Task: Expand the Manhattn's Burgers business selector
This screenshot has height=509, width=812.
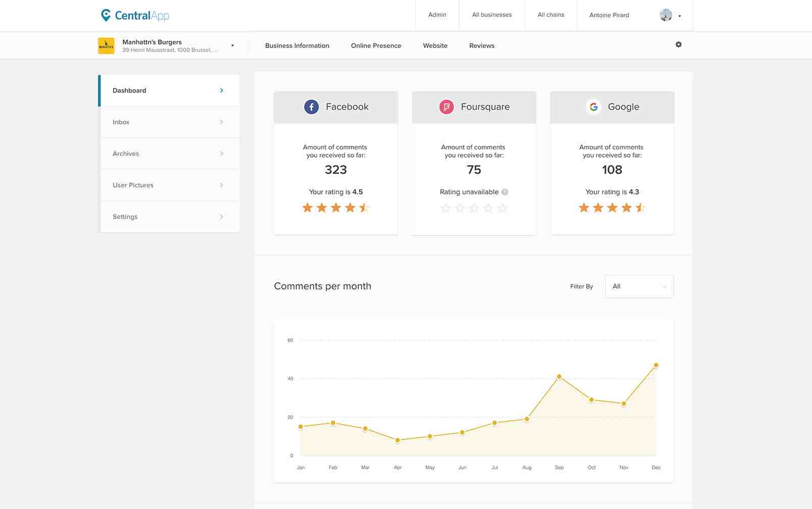Action: (232, 45)
